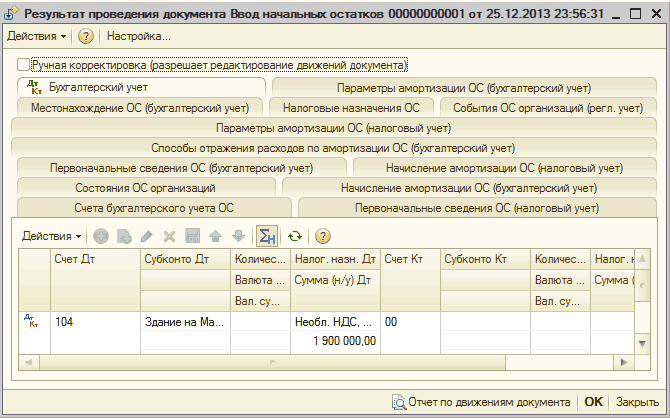The height and width of the screenshot is (418, 670).
Task: Open help icon in table toolbar
Action: 323,236
